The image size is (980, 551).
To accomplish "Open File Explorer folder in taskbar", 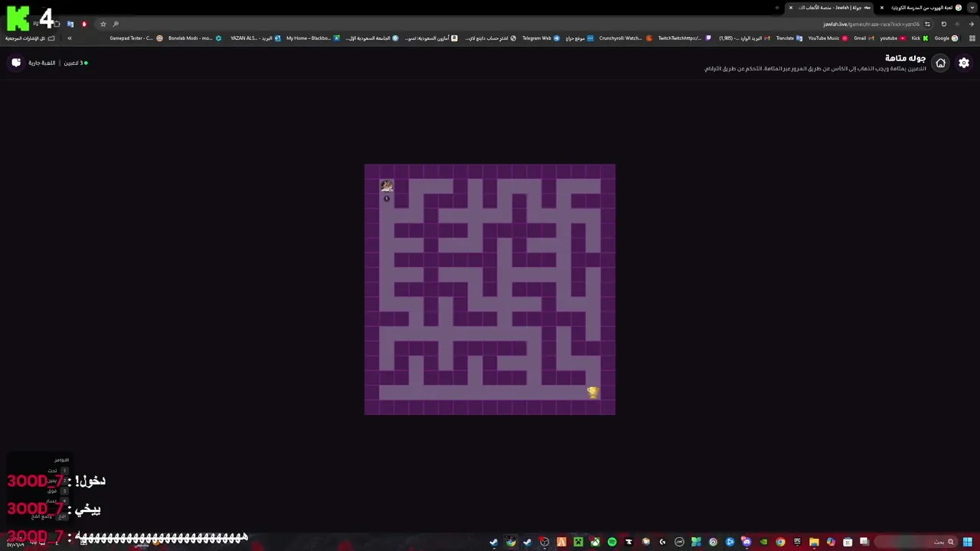I will point(814,542).
